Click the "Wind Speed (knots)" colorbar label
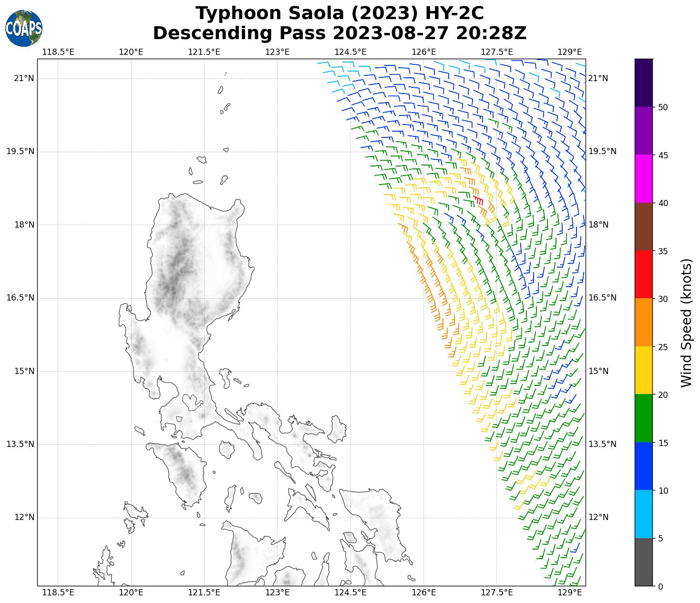 tap(686, 322)
